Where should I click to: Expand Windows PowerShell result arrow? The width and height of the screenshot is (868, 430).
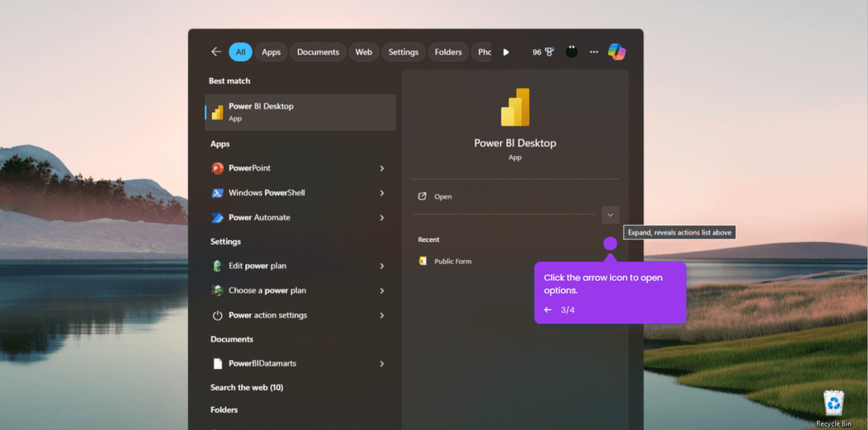(x=382, y=193)
